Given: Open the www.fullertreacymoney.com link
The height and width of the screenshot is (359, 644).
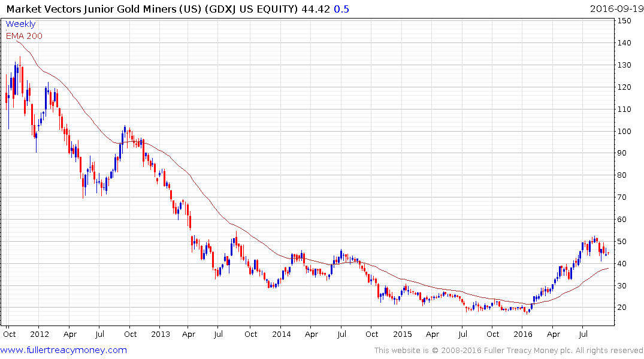Looking at the screenshot, I should [x=64, y=350].
